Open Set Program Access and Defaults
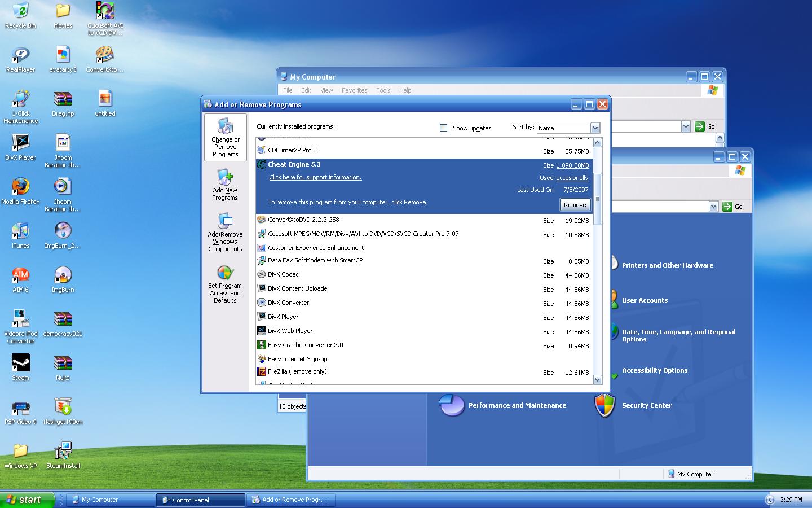 [225, 284]
